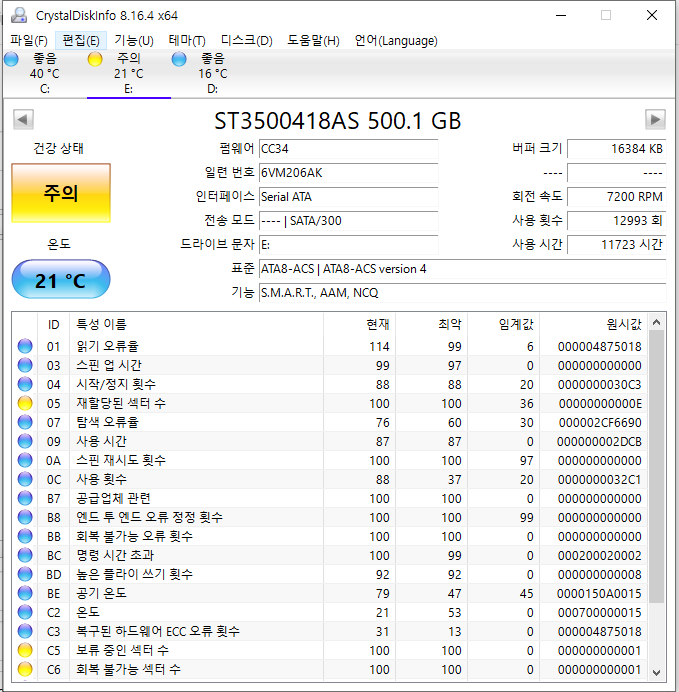Click the serial number field 6VM206AK
This screenshot has height=692, width=679.
(349, 173)
